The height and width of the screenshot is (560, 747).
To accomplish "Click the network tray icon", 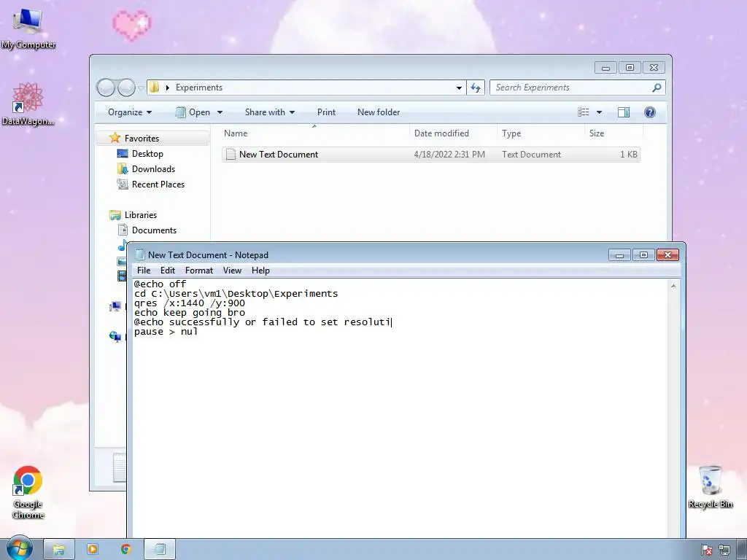I will point(724,550).
